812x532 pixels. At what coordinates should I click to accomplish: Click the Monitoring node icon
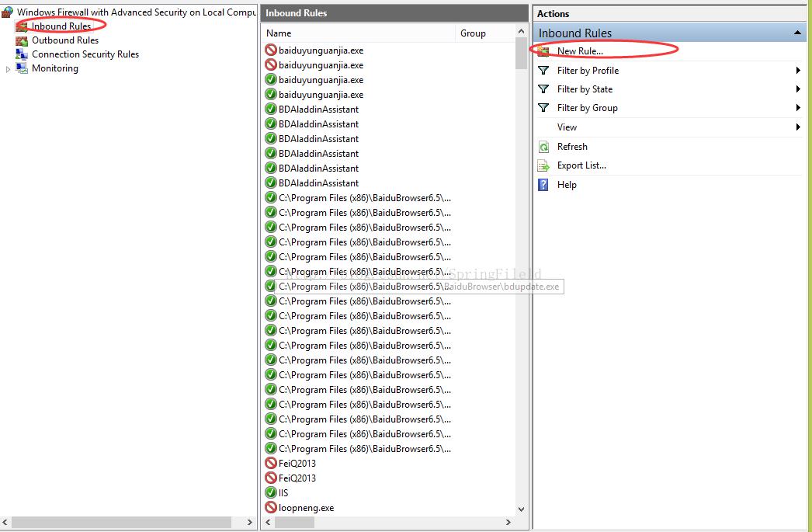click(22, 68)
